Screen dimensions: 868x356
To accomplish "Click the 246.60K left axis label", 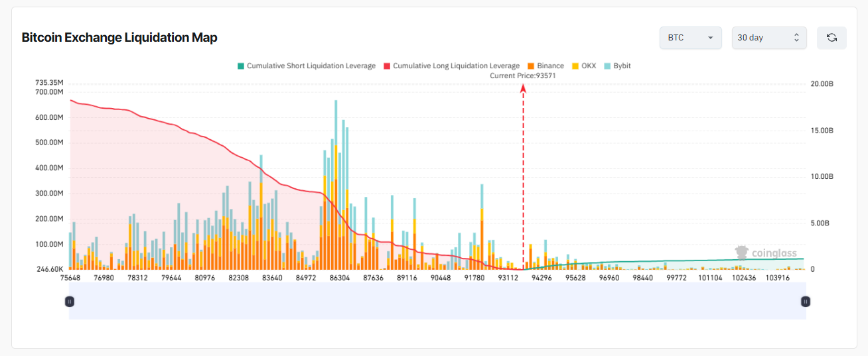I will click(x=50, y=269).
